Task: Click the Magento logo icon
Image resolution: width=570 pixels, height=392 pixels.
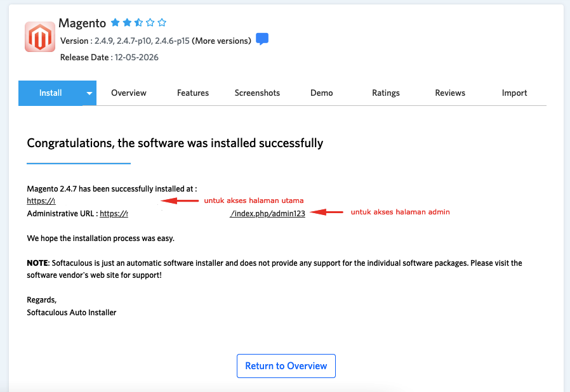Action: (40, 37)
